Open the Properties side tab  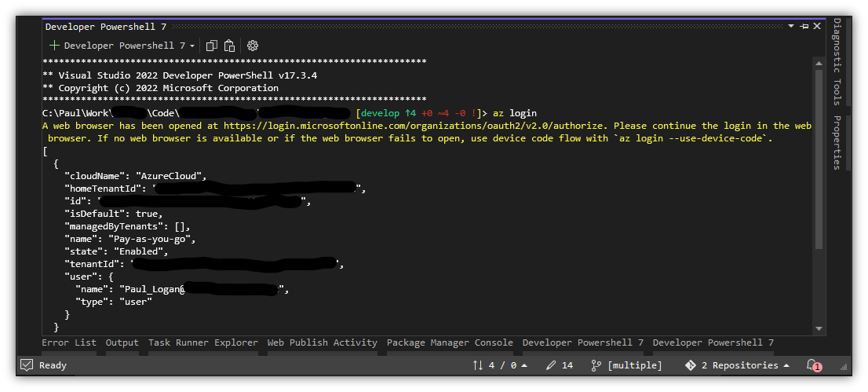(x=837, y=142)
